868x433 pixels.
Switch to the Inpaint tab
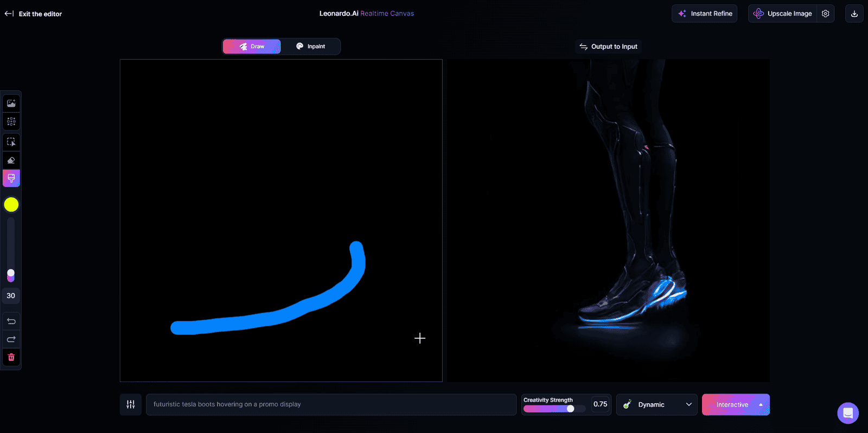click(311, 47)
